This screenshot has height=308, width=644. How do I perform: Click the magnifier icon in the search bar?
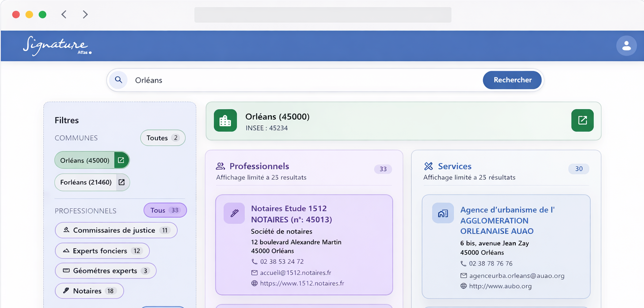[x=118, y=80]
